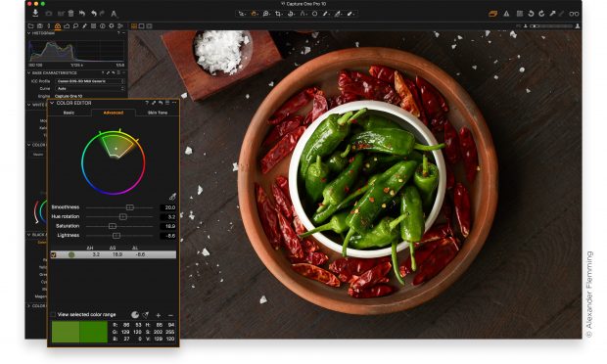Select the orange hand pan tool
The height and width of the screenshot is (364, 607).
click(254, 14)
